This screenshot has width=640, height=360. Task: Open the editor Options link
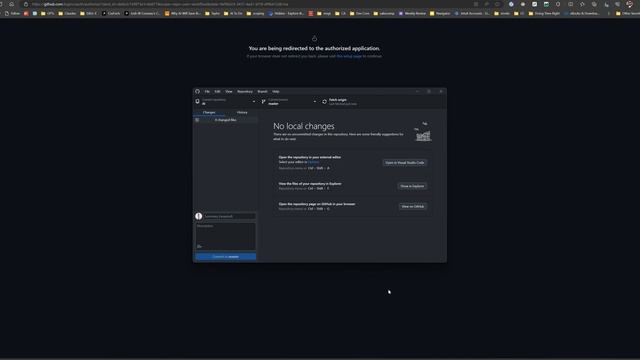(313, 162)
